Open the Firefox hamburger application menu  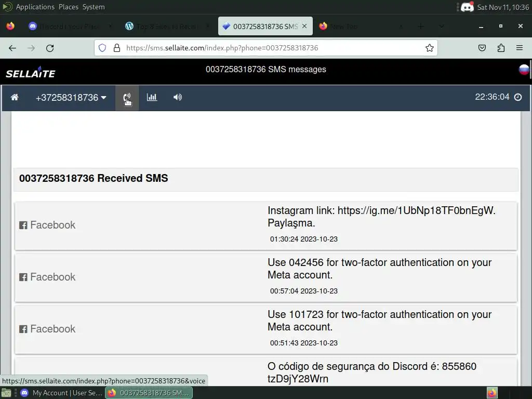[520, 48]
